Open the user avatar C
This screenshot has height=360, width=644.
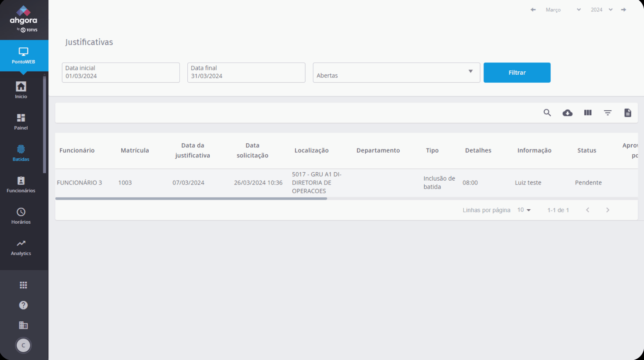click(23, 345)
